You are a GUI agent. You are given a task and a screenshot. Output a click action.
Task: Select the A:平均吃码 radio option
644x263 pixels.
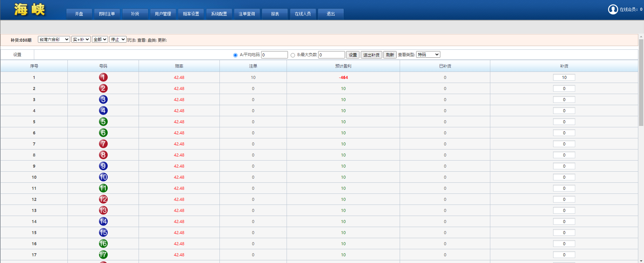[x=235, y=55]
